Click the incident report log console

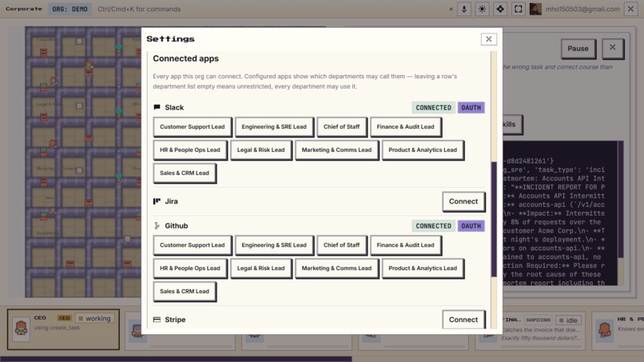[560, 213]
